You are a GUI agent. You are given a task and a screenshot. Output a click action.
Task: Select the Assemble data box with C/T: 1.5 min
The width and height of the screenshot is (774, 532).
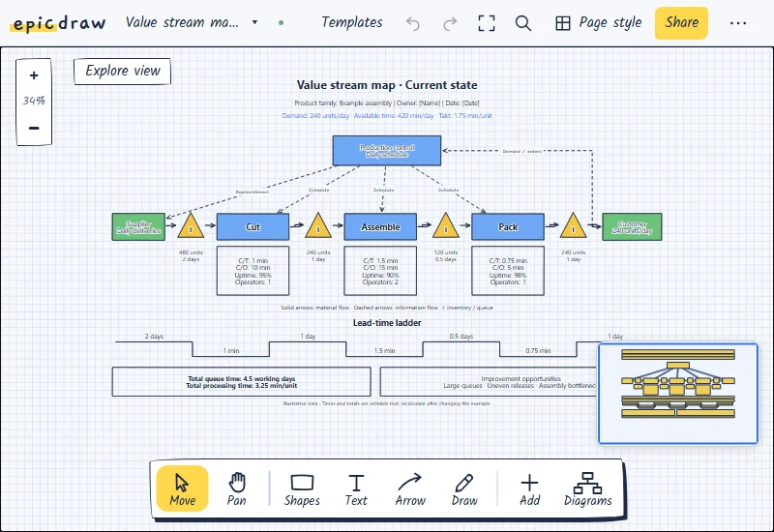(x=380, y=271)
